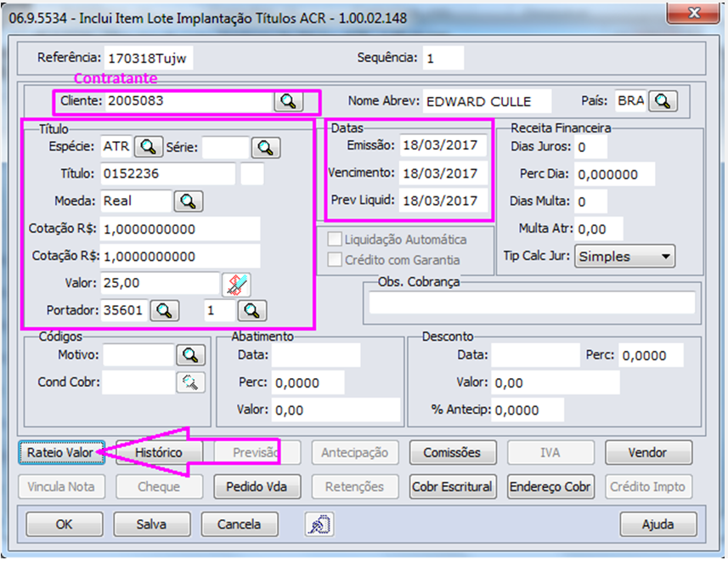
Task: Click the Multa Atr field
Action: click(x=599, y=229)
